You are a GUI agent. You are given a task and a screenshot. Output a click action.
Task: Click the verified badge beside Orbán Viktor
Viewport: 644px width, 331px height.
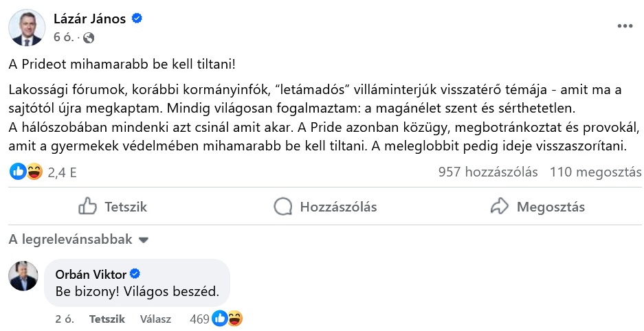click(135, 274)
